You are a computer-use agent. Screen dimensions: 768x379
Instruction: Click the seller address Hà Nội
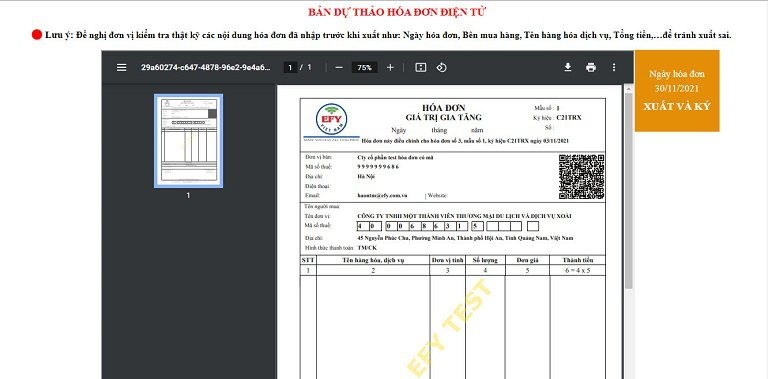click(366, 176)
